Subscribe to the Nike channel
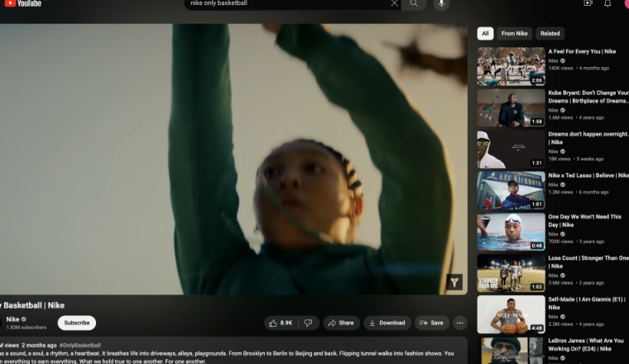Screen dimensions: 629x364 pos(77,323)
